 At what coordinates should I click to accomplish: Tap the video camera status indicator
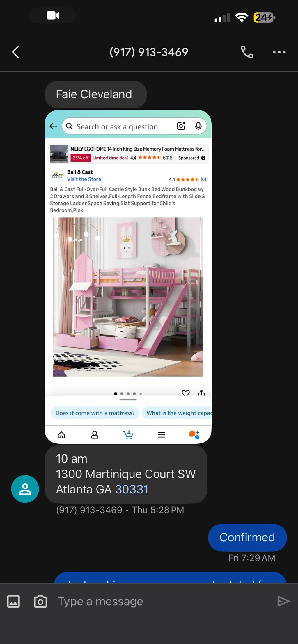point(53,15)
